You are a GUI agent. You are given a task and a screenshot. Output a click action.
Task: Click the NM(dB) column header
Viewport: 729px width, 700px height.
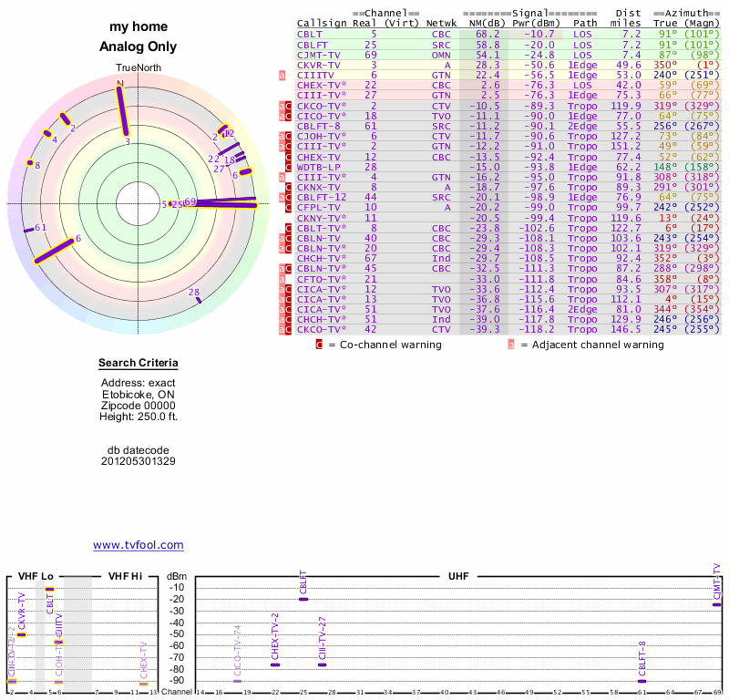pyautogui.click(x=484, y=23)
